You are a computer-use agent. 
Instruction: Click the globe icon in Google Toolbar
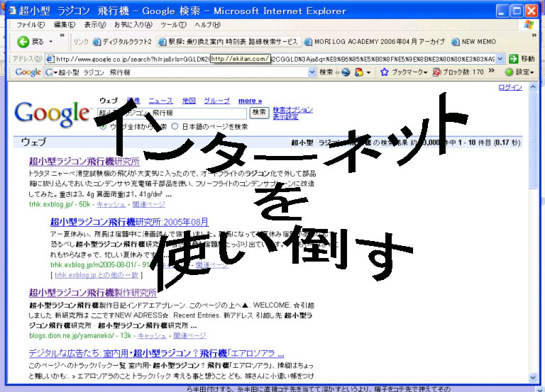(346, 72)
